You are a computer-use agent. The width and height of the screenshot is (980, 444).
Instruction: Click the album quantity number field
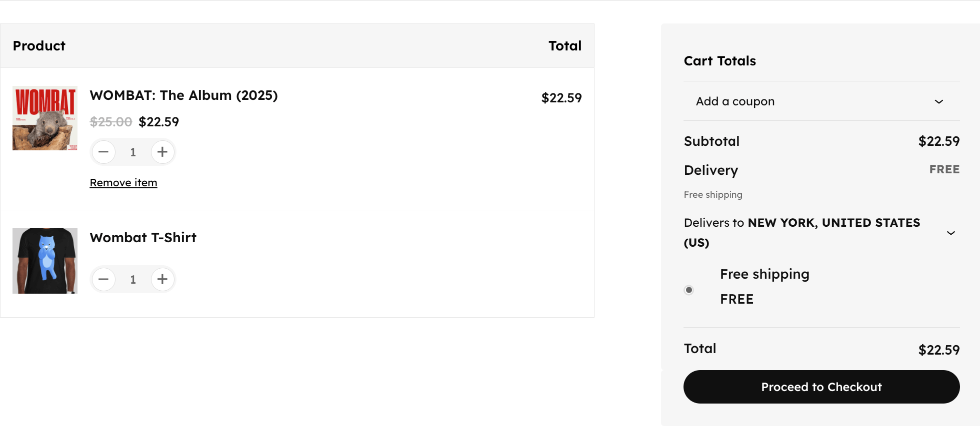click(x=133, y=152)
